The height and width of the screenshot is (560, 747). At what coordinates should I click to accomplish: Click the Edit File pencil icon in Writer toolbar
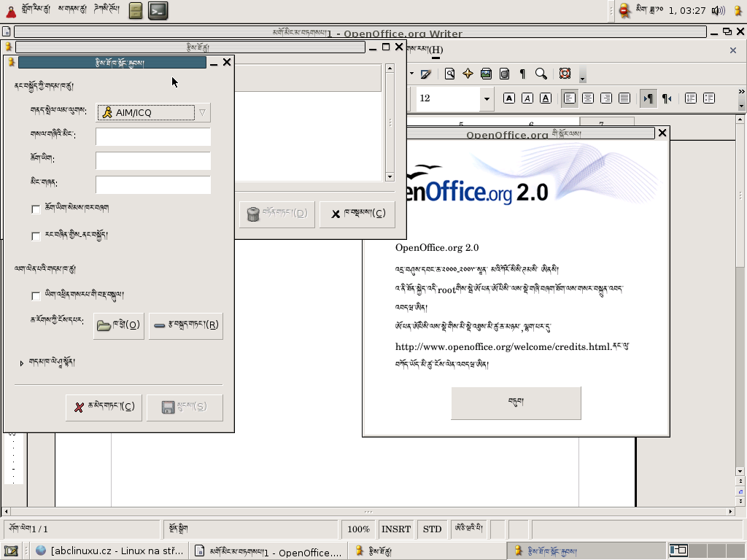[x=426, y=74]
